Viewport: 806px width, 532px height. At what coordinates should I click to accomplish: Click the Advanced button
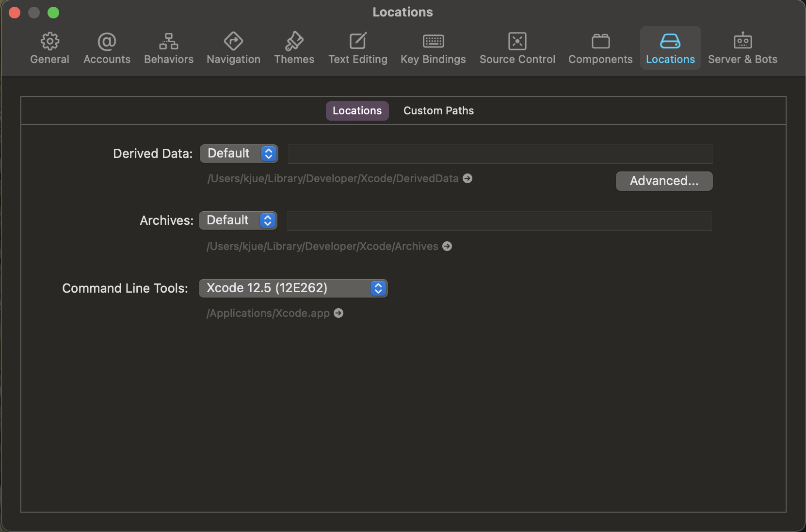pos(664,181)
